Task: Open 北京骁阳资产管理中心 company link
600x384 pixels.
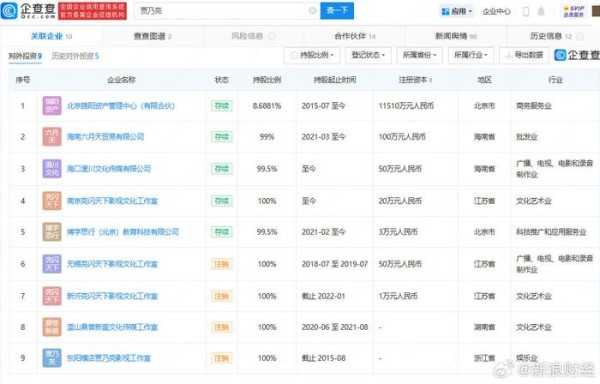Action: [121, 106]
